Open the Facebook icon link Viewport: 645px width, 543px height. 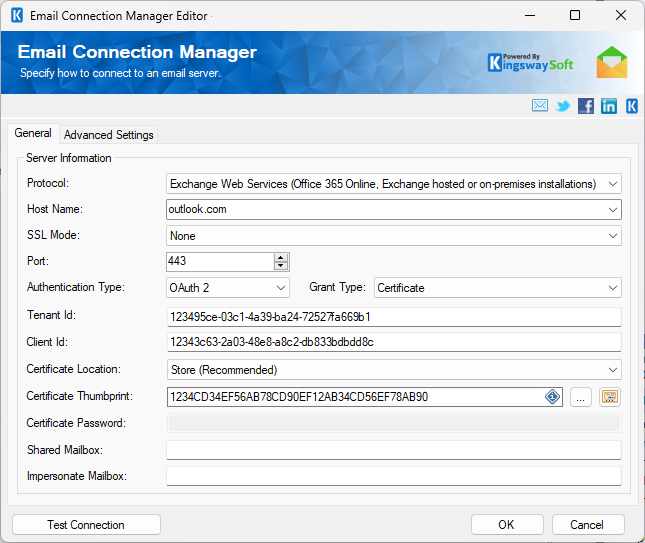coord(586,106)
